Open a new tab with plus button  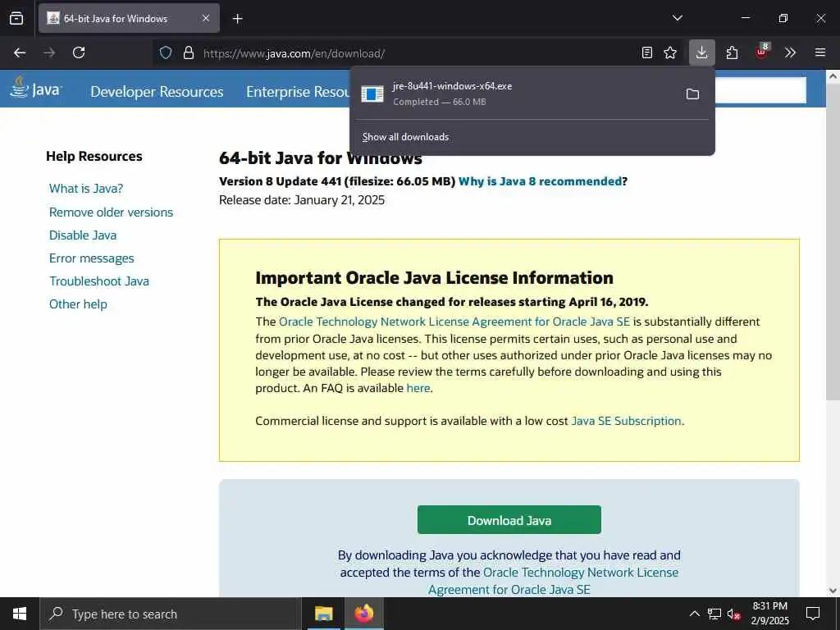[x=237, y=19]
